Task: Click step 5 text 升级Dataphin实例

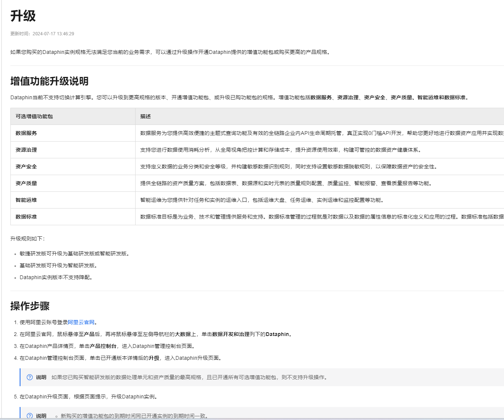Action: pos(89,397)
